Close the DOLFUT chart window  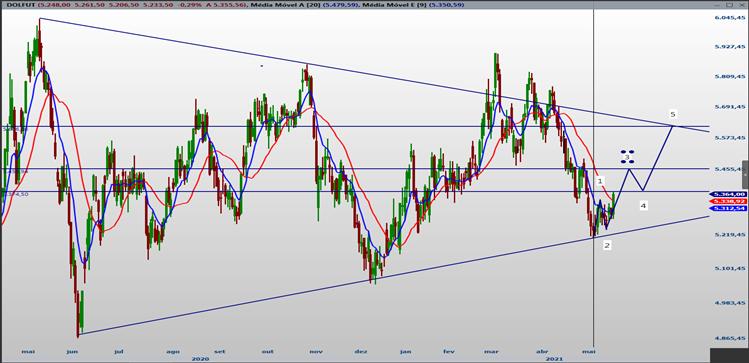click(741, 4)
